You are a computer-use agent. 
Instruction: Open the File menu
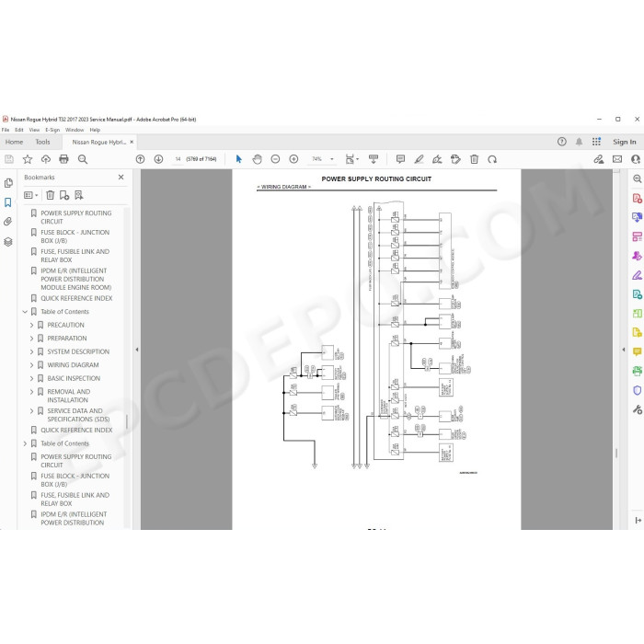tap(6, 130)
